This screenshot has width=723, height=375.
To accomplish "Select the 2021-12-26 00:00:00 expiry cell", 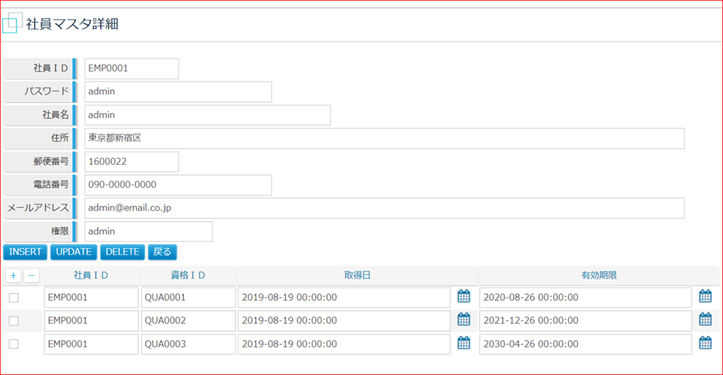I will coord(586,321).
